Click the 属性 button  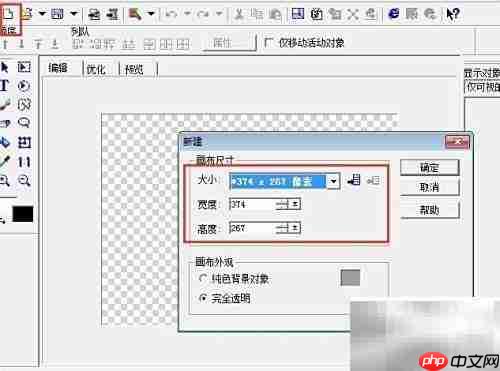pos(229,42)
